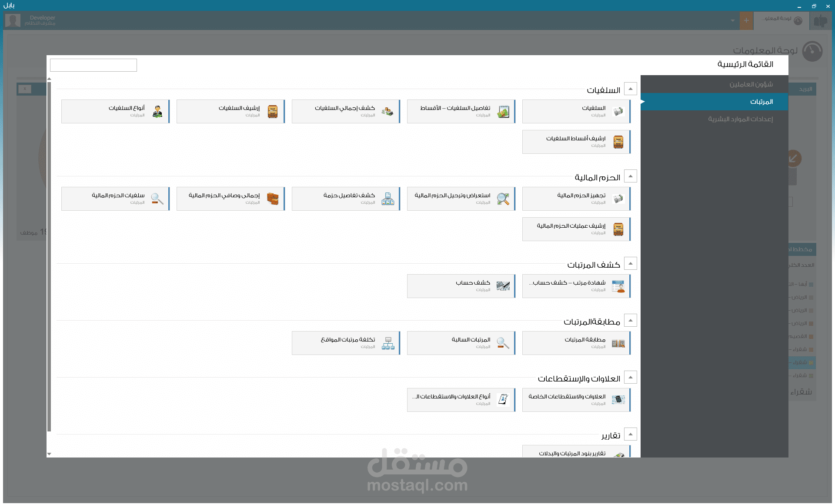835x504 pixels.
Task: Open شهادة مرتب – كشف حساب icon
Action: (618, 286)
